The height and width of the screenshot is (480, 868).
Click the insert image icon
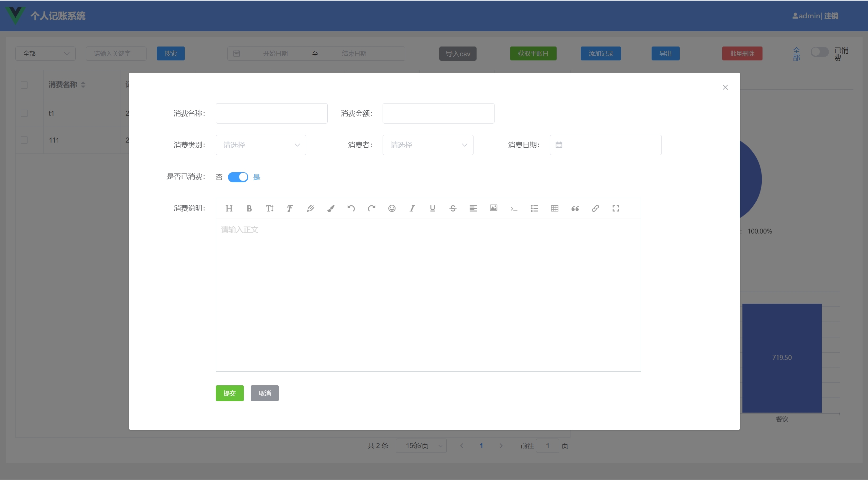(x=494, y=208)
